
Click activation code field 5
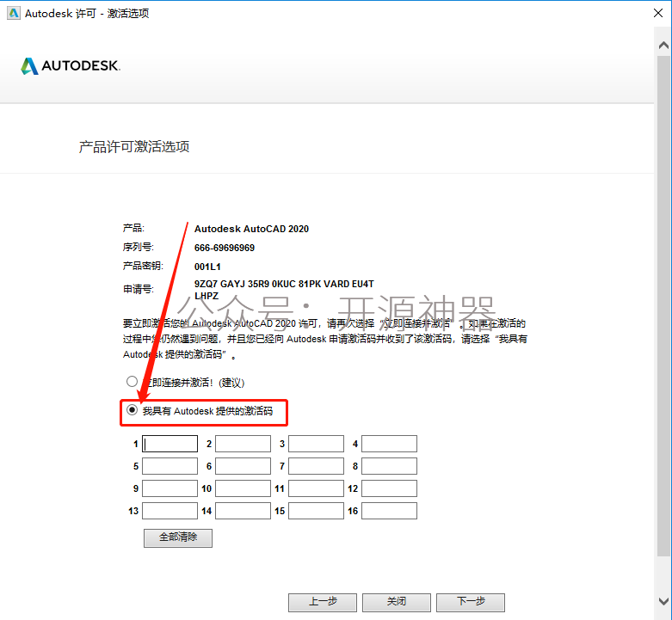click(x=170, y=466)
